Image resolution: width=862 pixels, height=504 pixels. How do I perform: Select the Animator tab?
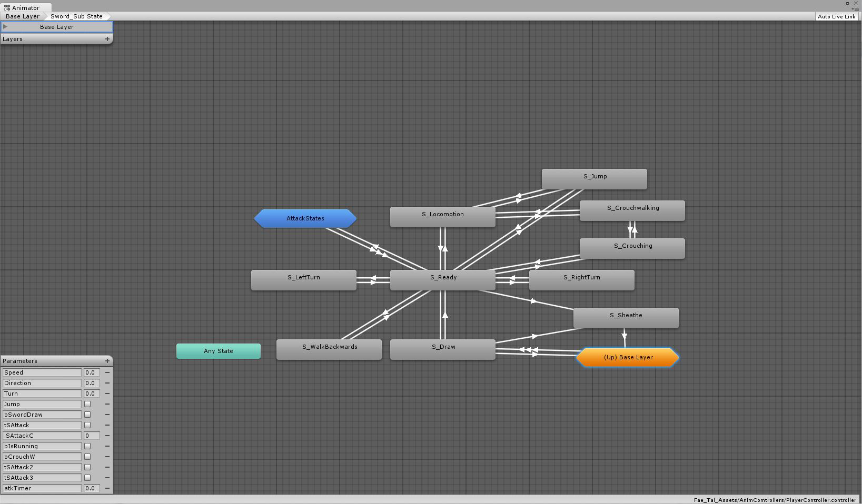point(25,7)
